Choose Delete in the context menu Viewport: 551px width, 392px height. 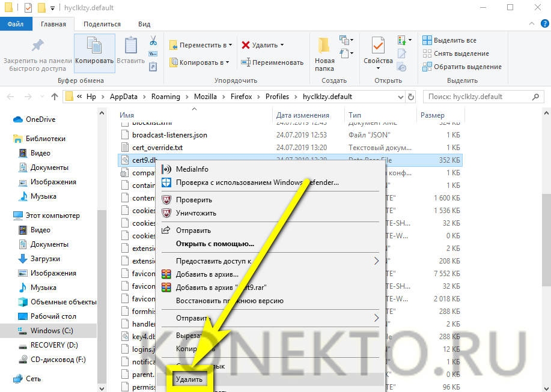point(190,379)
